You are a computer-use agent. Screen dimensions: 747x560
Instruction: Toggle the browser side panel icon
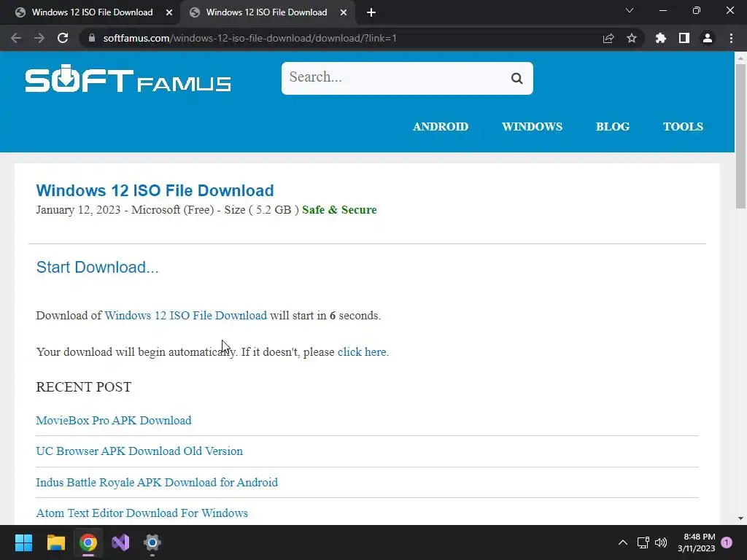point(684,38)
